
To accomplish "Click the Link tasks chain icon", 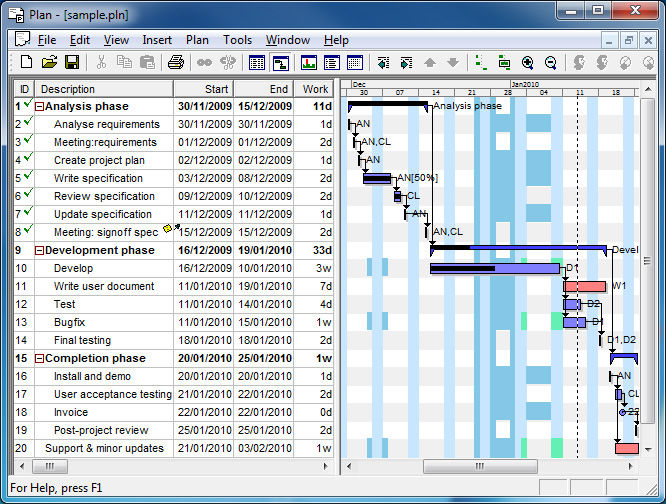I will coord(204,63).
